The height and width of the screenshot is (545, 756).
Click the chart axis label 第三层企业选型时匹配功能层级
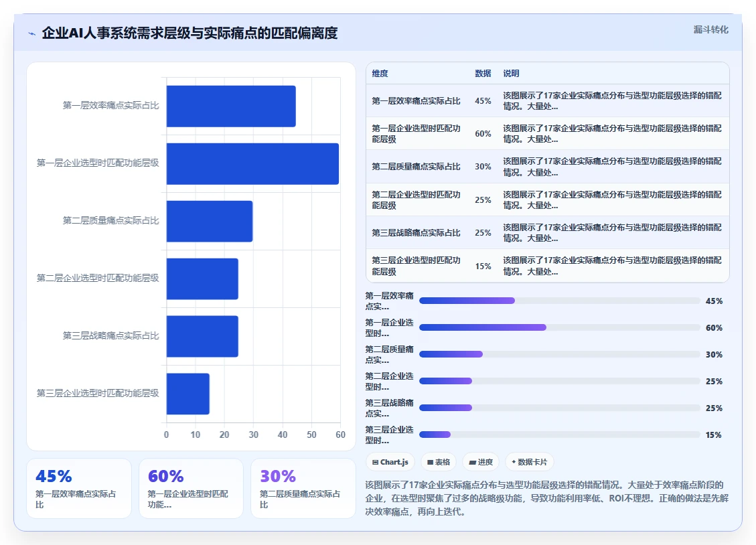point(98,393)
